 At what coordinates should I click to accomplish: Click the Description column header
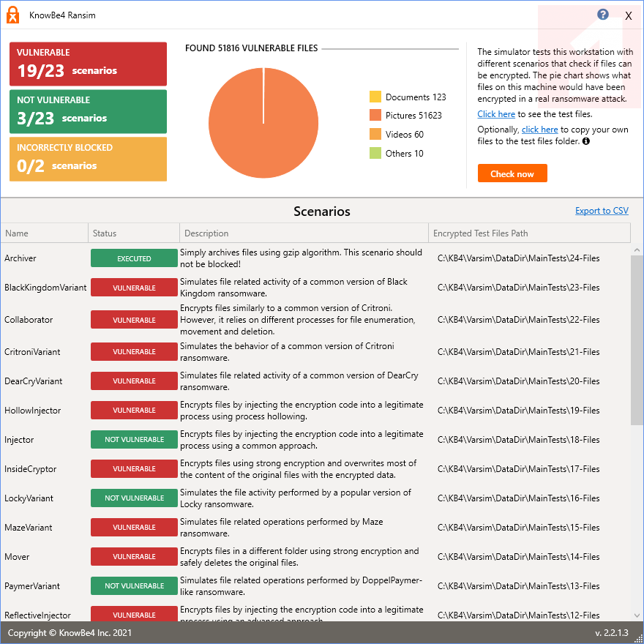point(304,233)
